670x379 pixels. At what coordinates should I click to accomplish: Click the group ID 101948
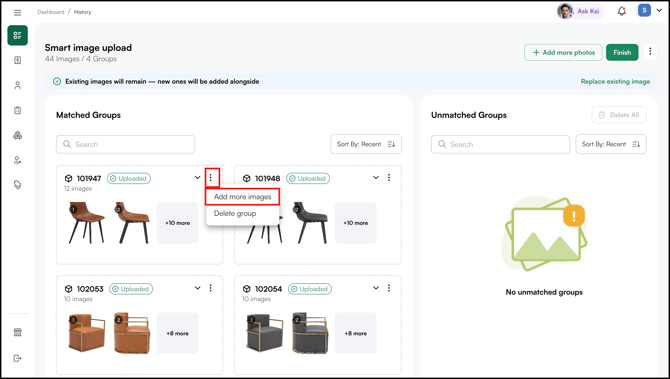click(x=267, y=179)
